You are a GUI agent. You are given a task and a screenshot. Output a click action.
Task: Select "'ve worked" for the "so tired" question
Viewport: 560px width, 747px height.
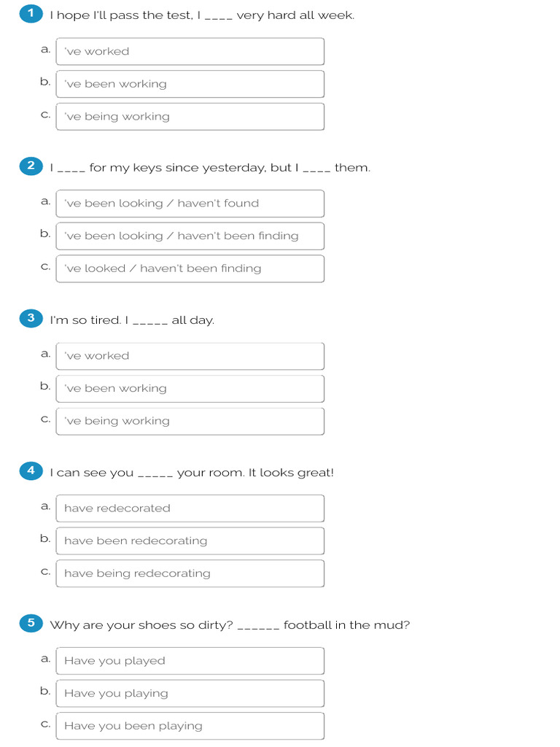coord(190,356)
